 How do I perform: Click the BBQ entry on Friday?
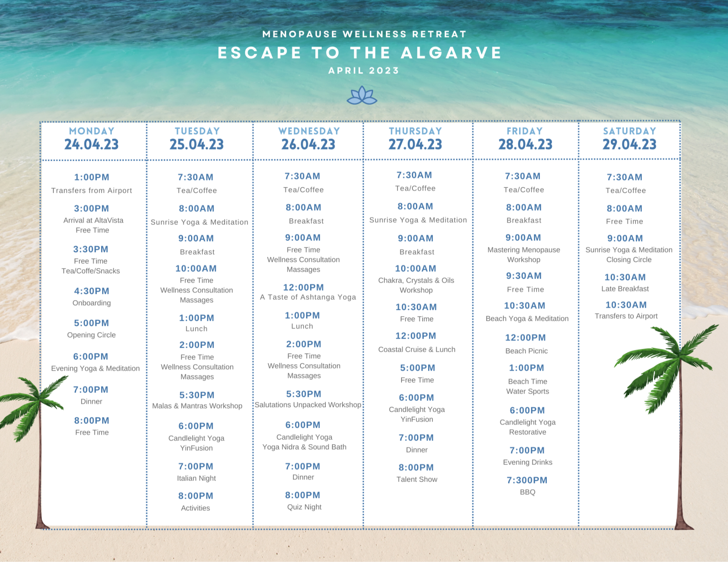click(528, 492)
